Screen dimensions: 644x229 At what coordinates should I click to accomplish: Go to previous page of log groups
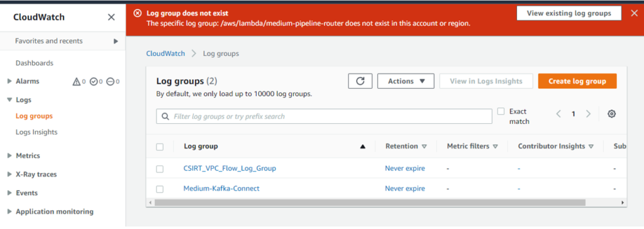coord(558,114)
